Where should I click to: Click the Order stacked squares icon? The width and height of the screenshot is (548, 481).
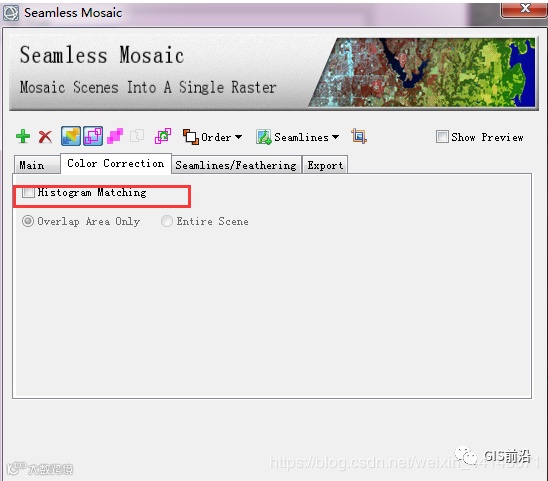pos(191,136)
